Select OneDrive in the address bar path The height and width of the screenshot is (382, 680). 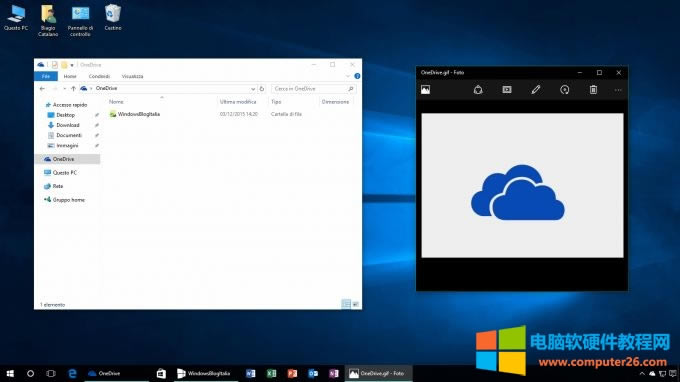pyautogui.click(x=106, y=88)
